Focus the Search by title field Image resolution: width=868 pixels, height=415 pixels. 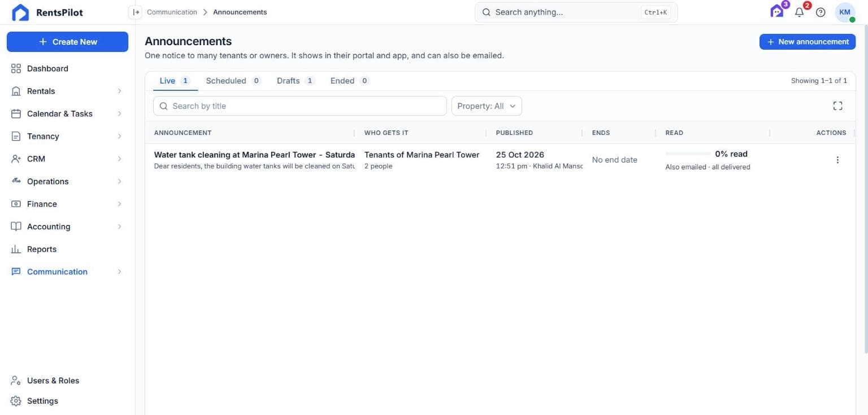pos(300,106)
